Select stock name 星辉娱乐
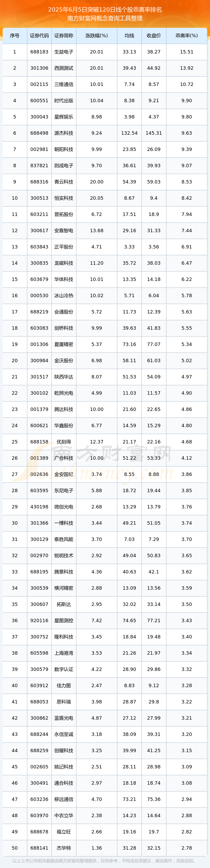The height and width of the screenshot is (868, 210). pos(64,117)
